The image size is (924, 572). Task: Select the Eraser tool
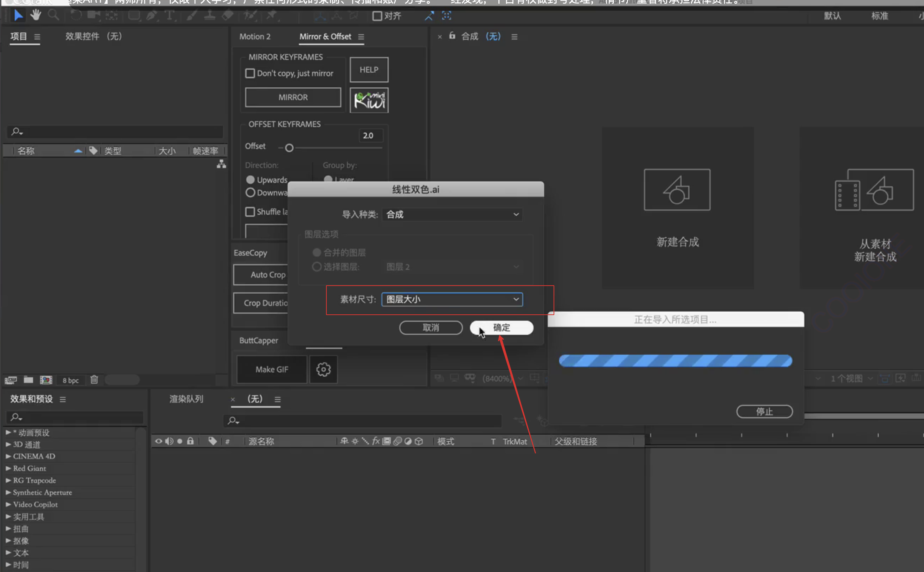tap(228, 16)
